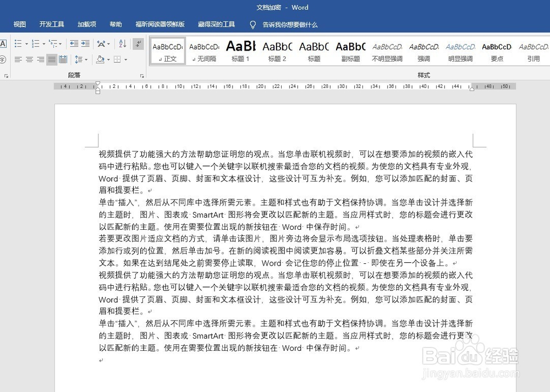This screenshot has height=392, width=550.
Task: Switch to the 开发工具 ribbon tab
Action: pyautogui.click(x=52, y=24)
